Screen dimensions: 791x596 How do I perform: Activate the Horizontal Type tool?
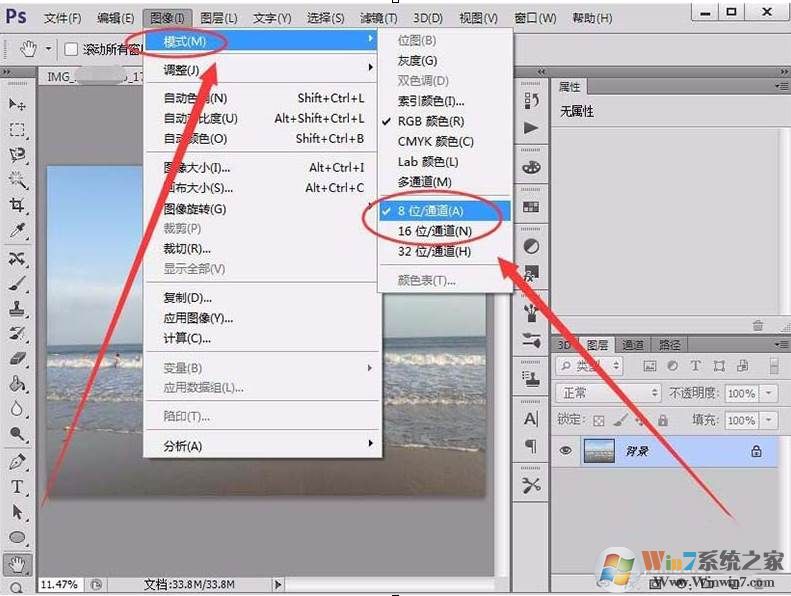click(x=17, y=487)
